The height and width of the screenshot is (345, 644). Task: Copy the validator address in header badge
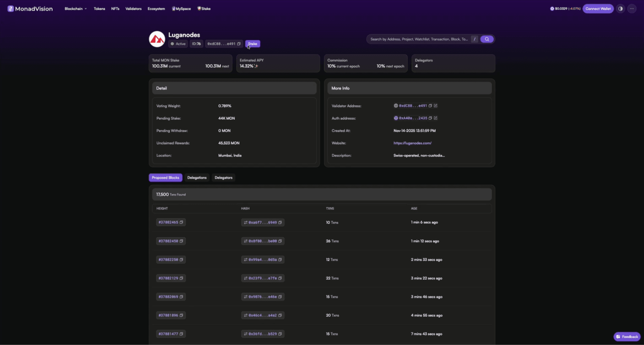[x=239, y=44]
